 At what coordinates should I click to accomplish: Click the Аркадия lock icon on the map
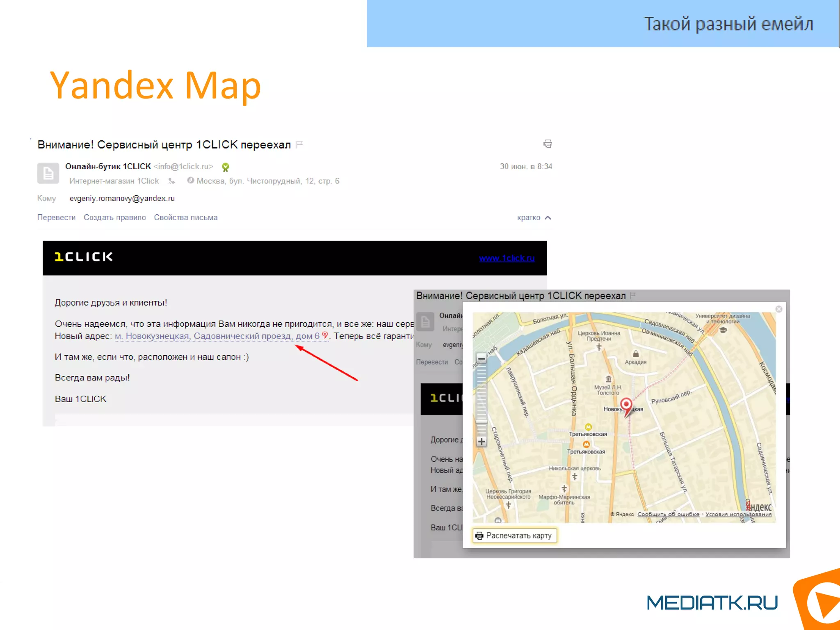(636, 354)
